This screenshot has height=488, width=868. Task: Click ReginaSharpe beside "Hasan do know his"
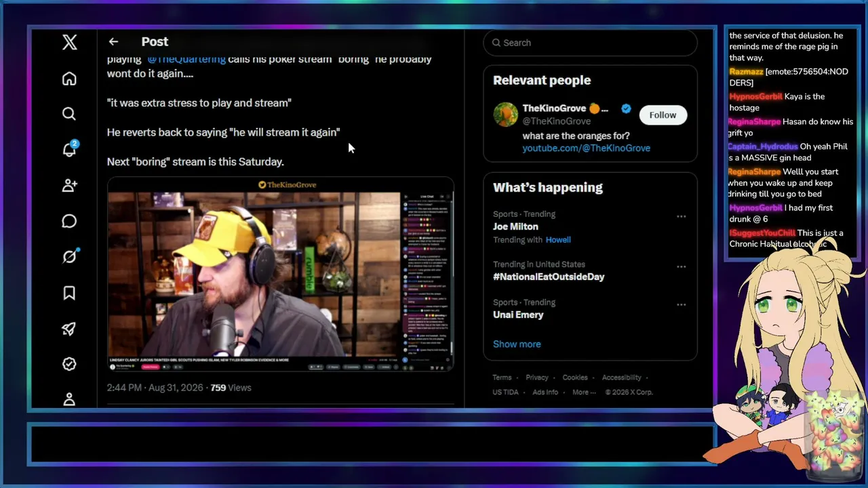754,122
